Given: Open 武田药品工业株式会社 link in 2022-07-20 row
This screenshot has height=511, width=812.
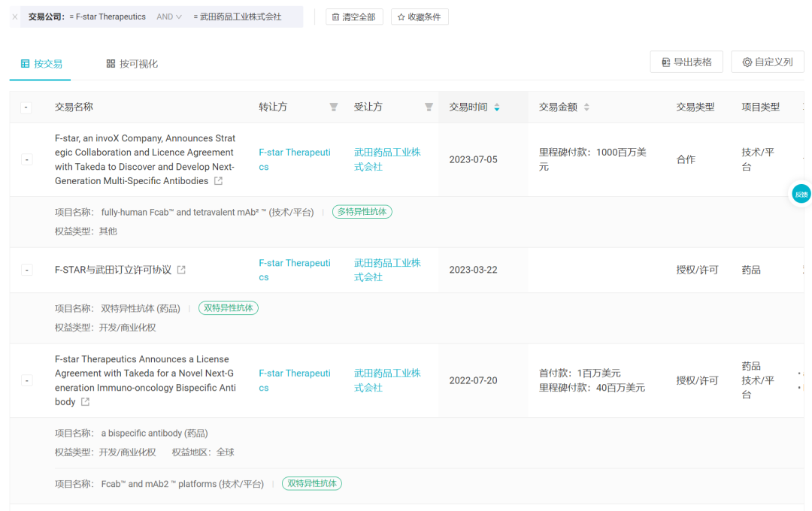Looking at the screenshot, I should (387, 380).
